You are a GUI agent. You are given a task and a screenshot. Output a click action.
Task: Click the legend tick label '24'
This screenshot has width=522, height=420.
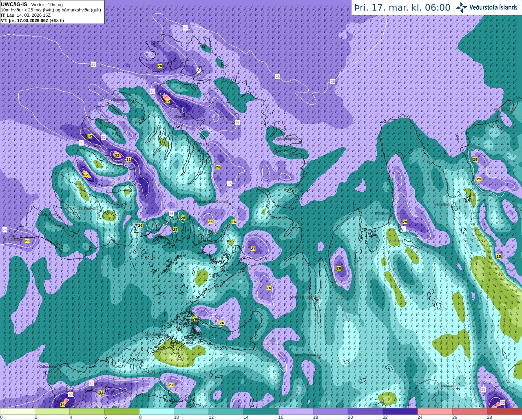pyautogui.click(x=420, y=417)
